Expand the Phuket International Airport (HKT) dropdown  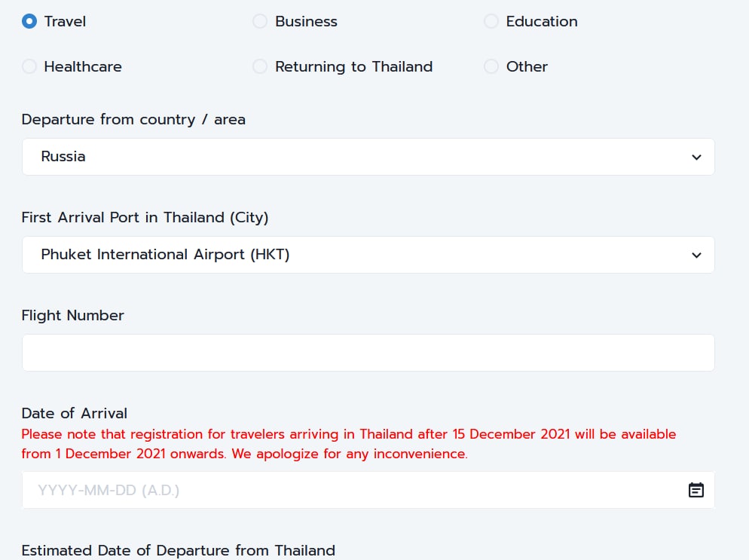[368, 255]
